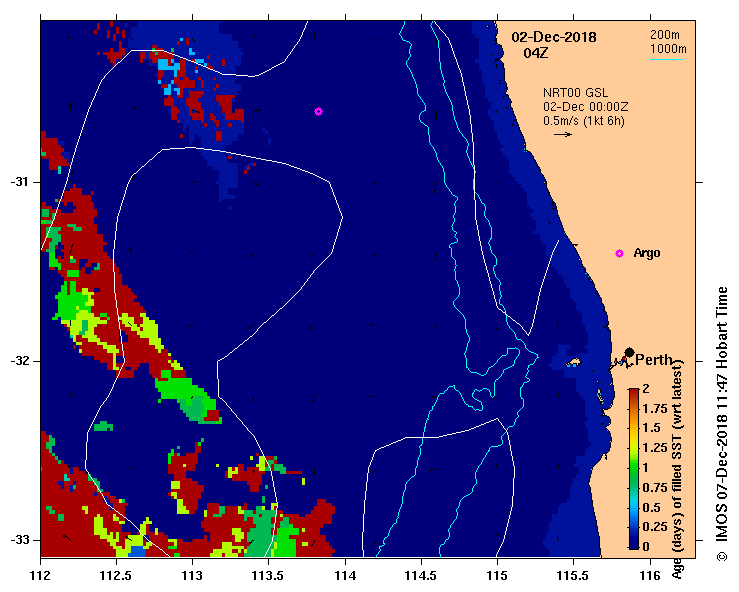The width and height of the screenshot is (739, 592).
Task: Click the color bar value '1.5'
Action: [651, 428]
